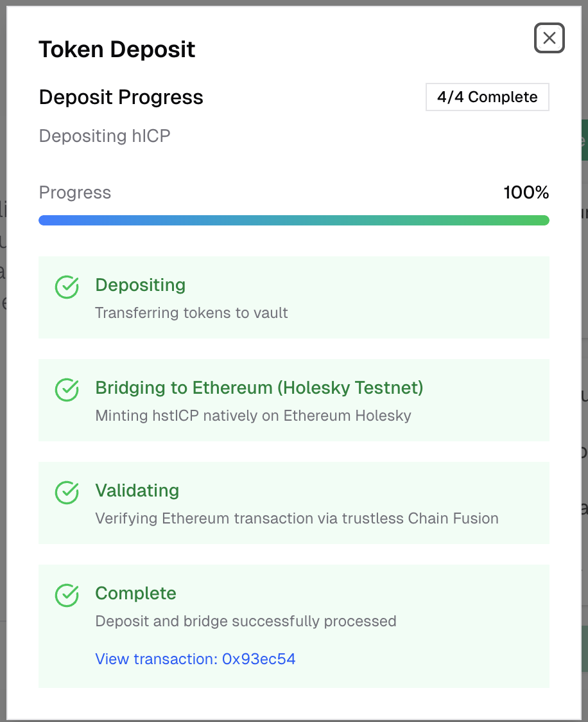Image resolution: width=588 pixels, height=722 pixels.
Task: Select the Bridging to Ethereum (Holesky Testnet) title
Action: click(259, 388)
